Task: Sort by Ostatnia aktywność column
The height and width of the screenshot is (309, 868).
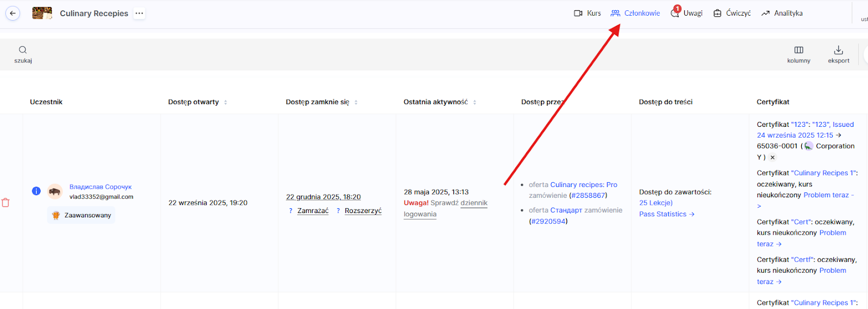Action: click(475, 102)
